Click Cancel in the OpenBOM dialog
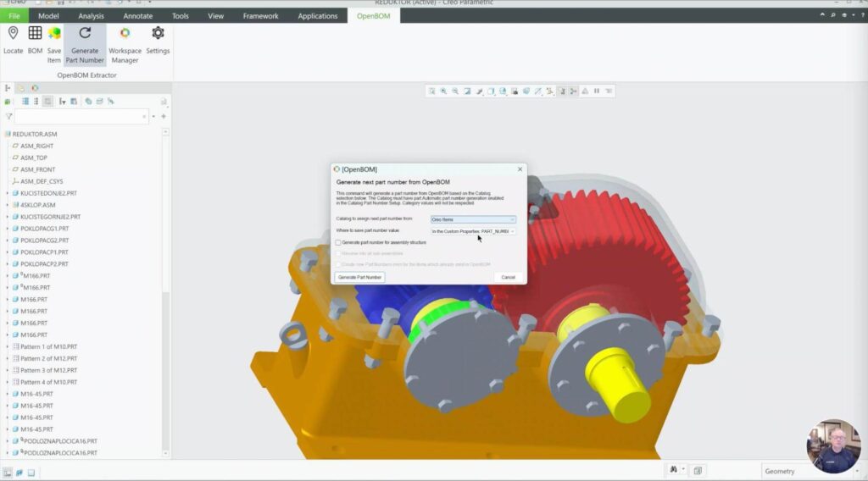This screenshot has width=868, height=481. (509, 277)
